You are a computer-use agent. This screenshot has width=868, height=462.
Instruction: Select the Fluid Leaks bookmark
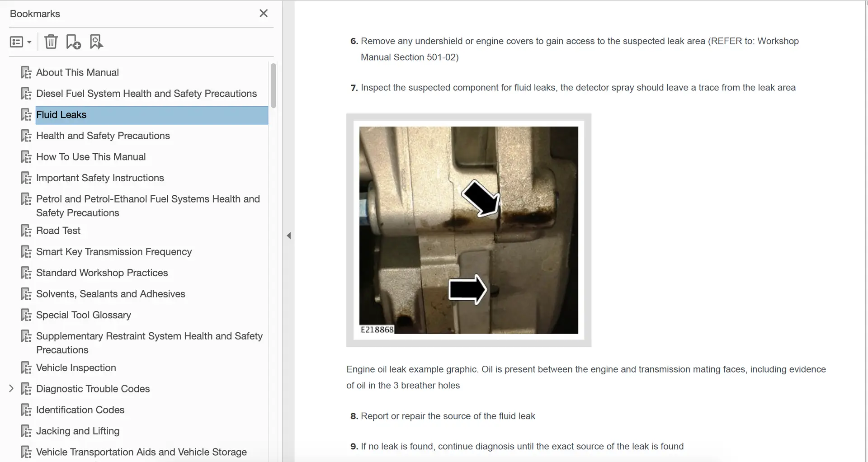coord(61,115)
